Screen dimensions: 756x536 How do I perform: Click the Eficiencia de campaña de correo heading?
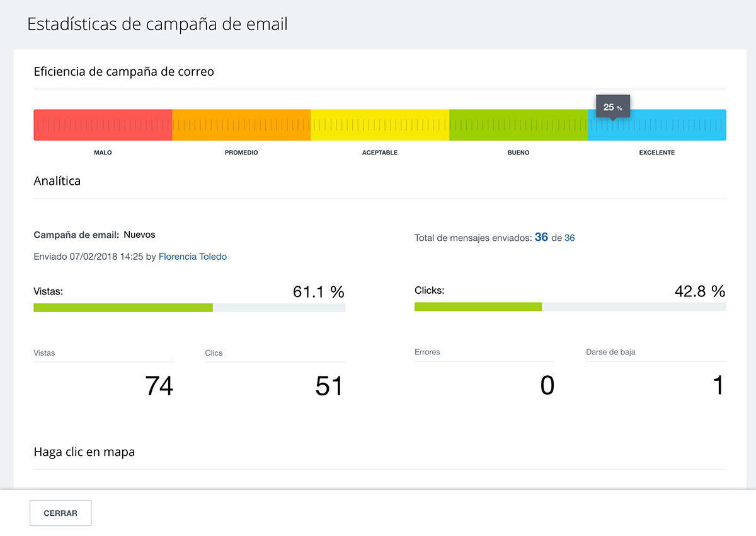123,72
